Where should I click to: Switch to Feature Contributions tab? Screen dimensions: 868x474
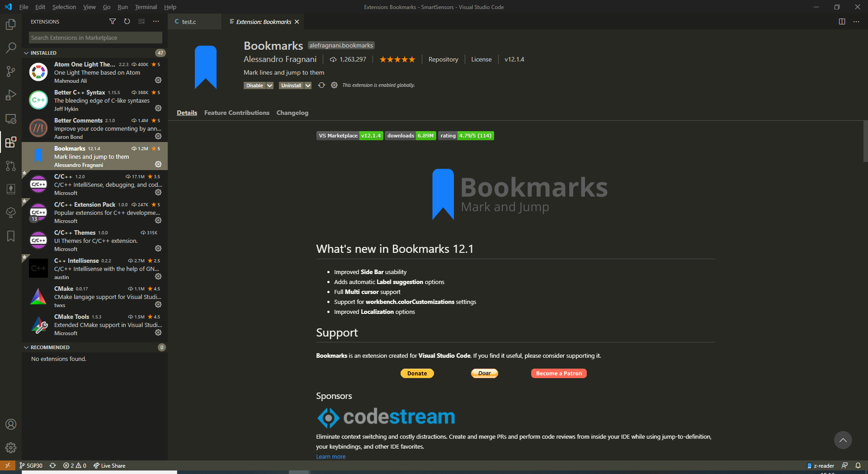[237, 113]
